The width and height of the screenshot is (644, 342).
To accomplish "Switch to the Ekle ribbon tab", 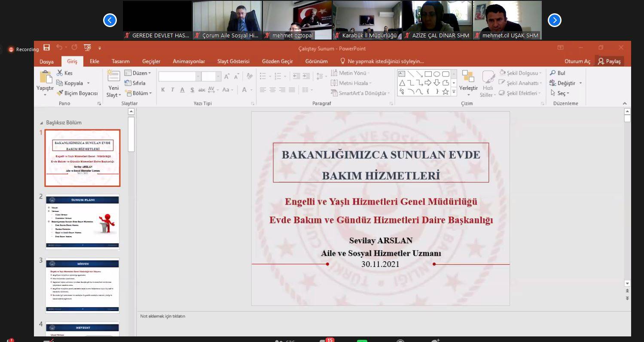I will [95, 61].
